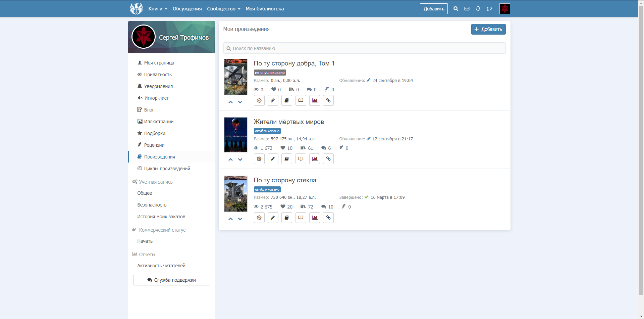The height and width of the screenshot is (319, 644).
Task: Expand the «Сообщество» dropdown menu
Action: [223, 9]
